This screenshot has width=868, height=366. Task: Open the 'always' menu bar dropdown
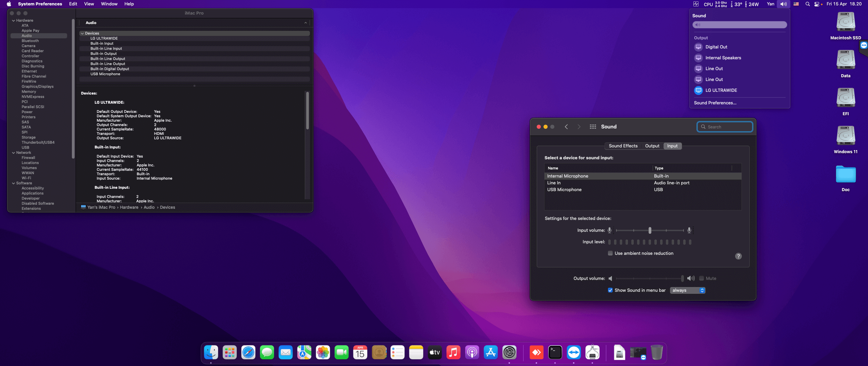point(688,290)
